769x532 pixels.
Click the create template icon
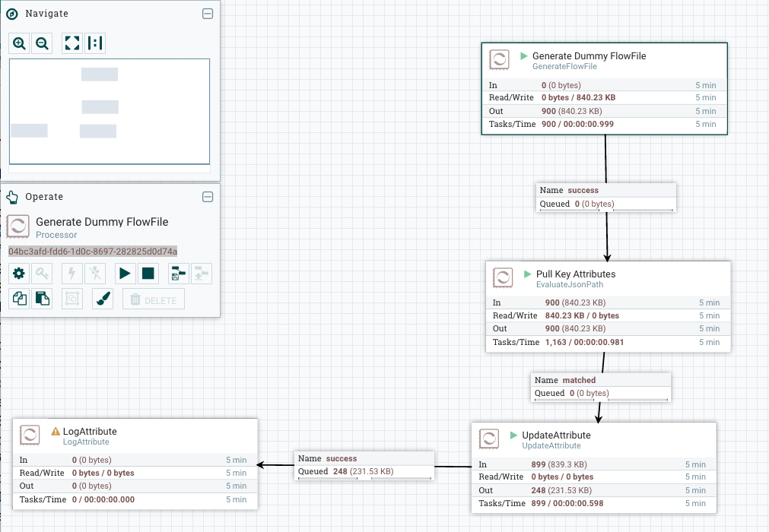178,273
